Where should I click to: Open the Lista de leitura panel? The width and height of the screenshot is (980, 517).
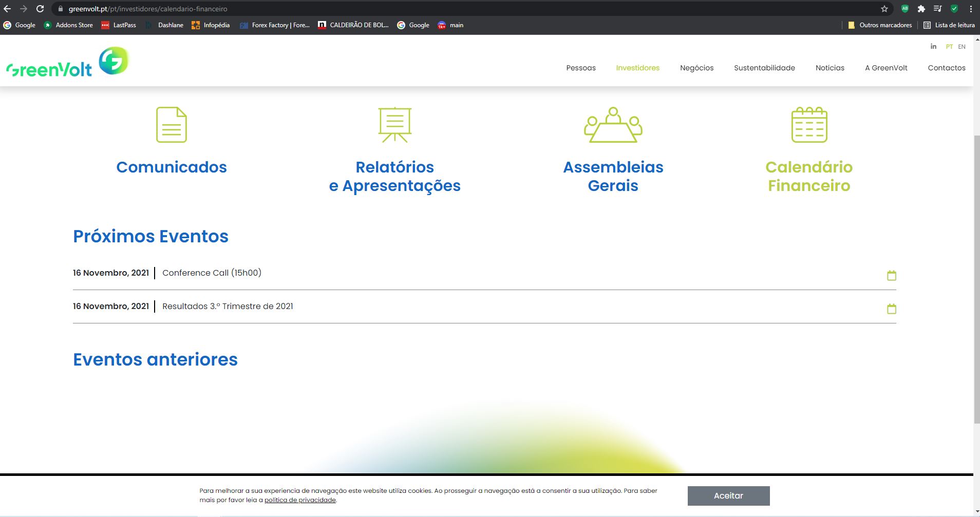click(949, 25)
